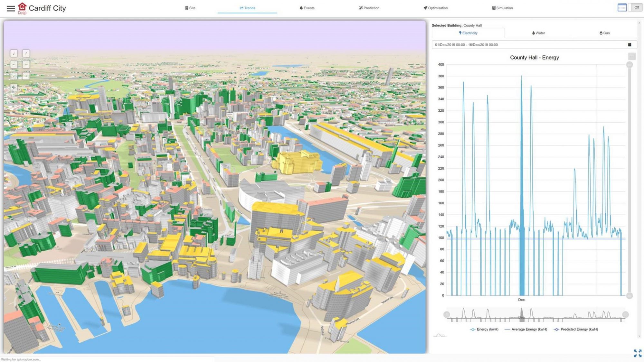Click left handle of chart range slider

tap(447, 314)
